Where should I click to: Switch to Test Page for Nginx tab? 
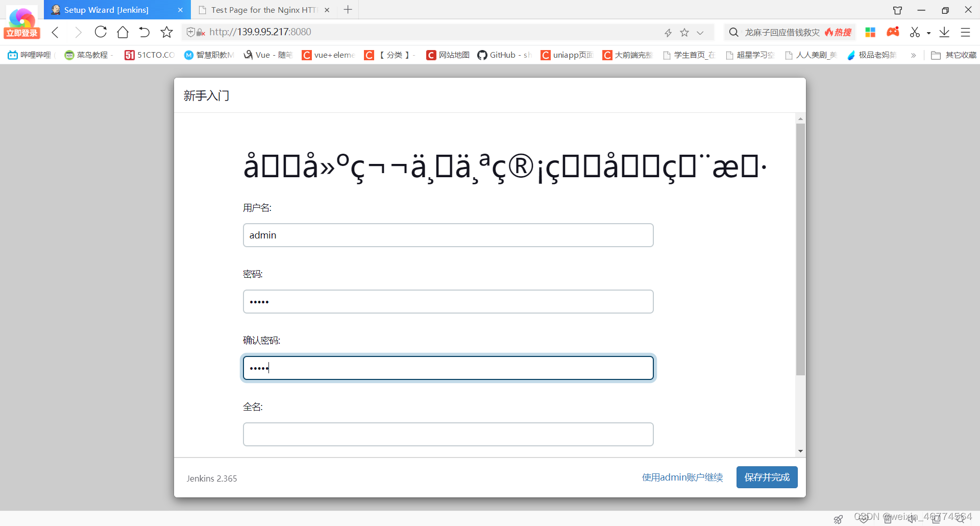(263, 10)
